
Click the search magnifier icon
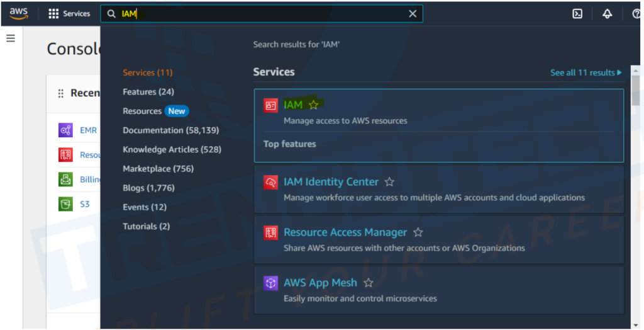tap(111, 14)
